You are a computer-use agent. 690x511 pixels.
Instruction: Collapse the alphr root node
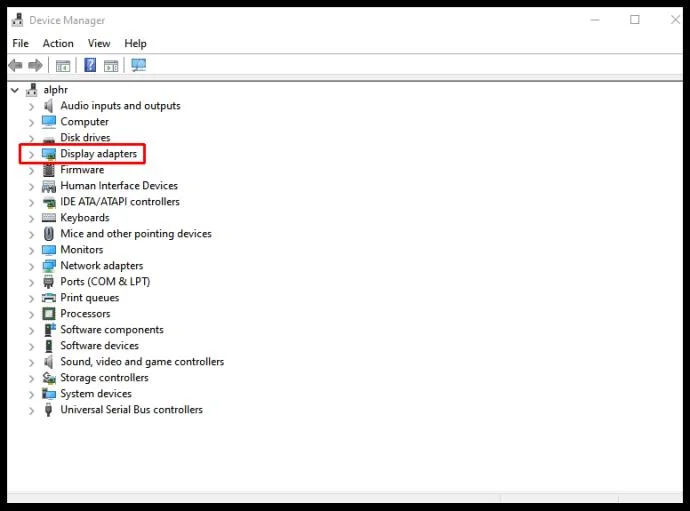point(15,90)
